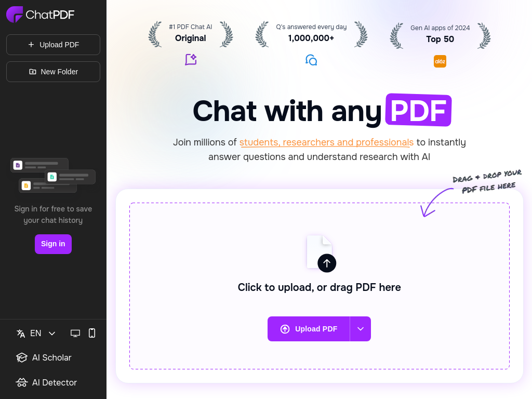Click Upload PDF in the sidebar
The width and height of the screenshot is (532, 399).
[x=54, y=45]
